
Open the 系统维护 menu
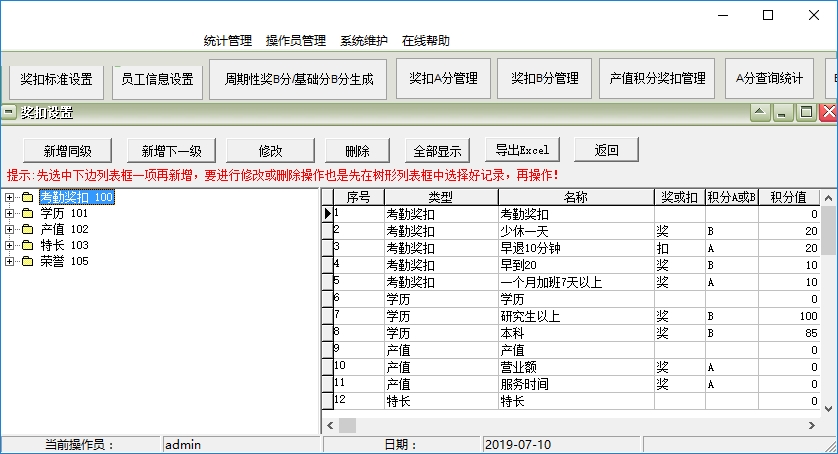(x=364, y=41)
